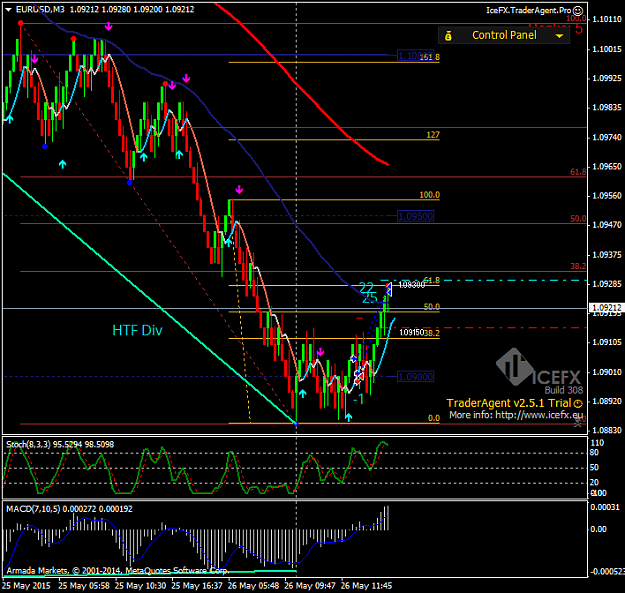Click the red Fibonacci 61.8 label at right edge
Screen dimensions: 625x593
pyautogui.click(x=578, y=172)
